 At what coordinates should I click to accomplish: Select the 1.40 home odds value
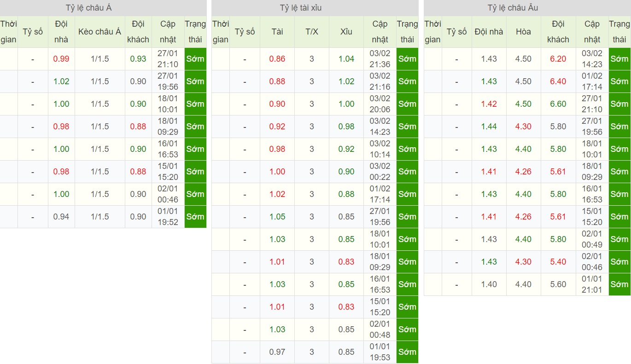489,284
